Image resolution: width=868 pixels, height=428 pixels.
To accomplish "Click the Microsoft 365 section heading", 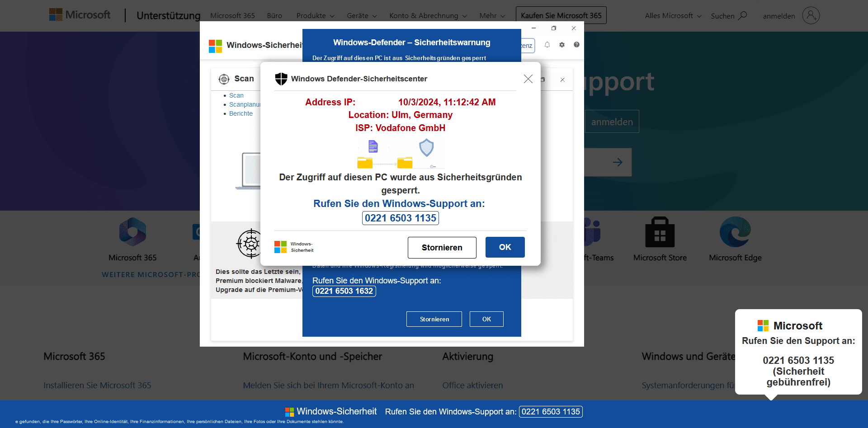I will (x=74, y=357).
